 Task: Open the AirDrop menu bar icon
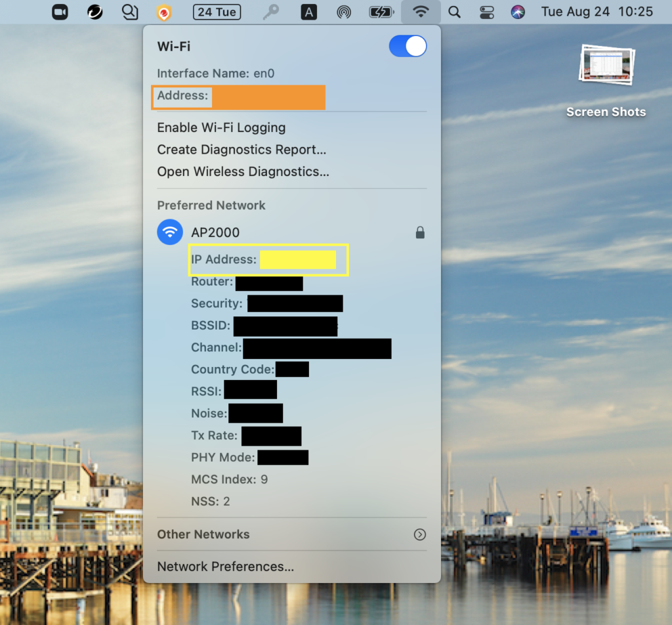(x=343, y=12)
